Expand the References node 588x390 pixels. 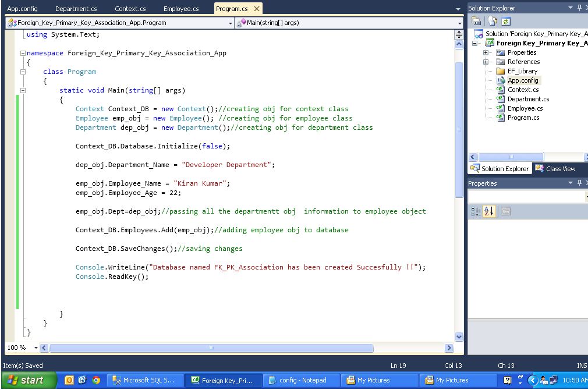point(486,62)
